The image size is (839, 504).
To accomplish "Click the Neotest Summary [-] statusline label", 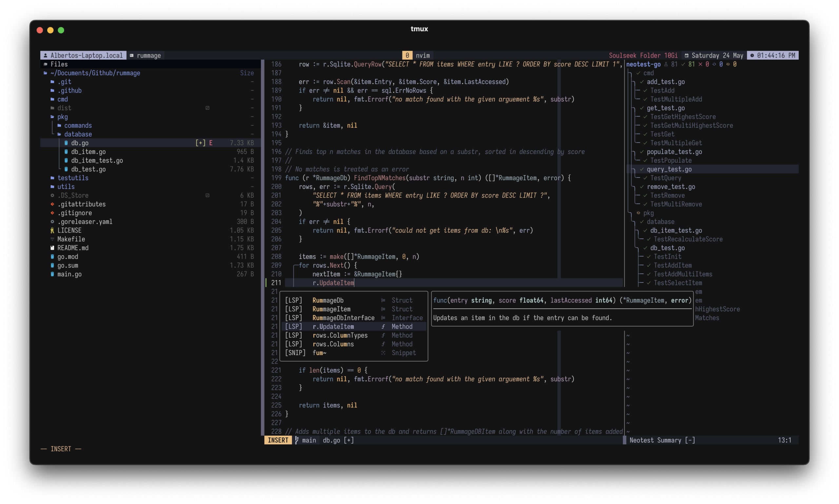I will click(662, 440).
